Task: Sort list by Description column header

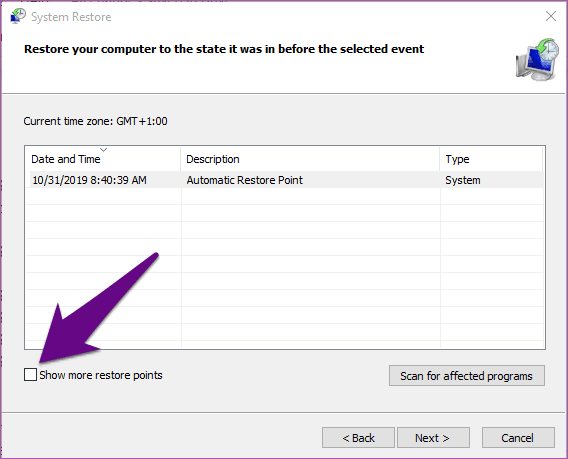Action: [310, 159]
